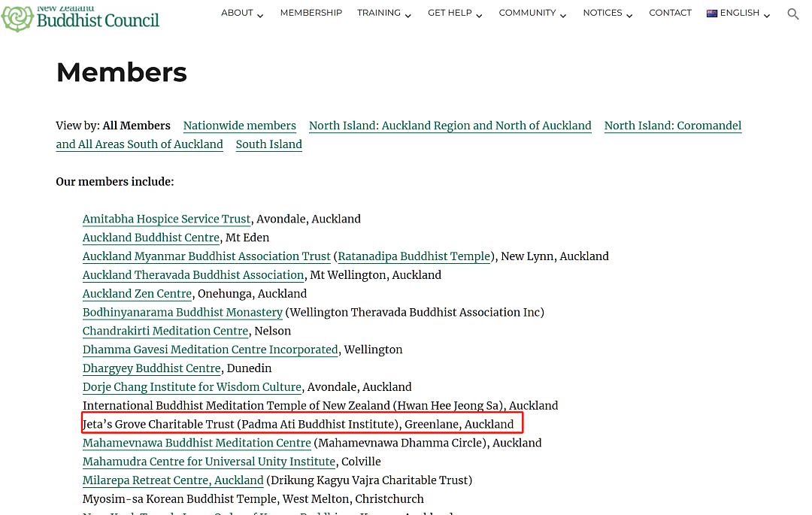Click the 'All Members' view label
812x515 pixels.
(x=136, y=126)
